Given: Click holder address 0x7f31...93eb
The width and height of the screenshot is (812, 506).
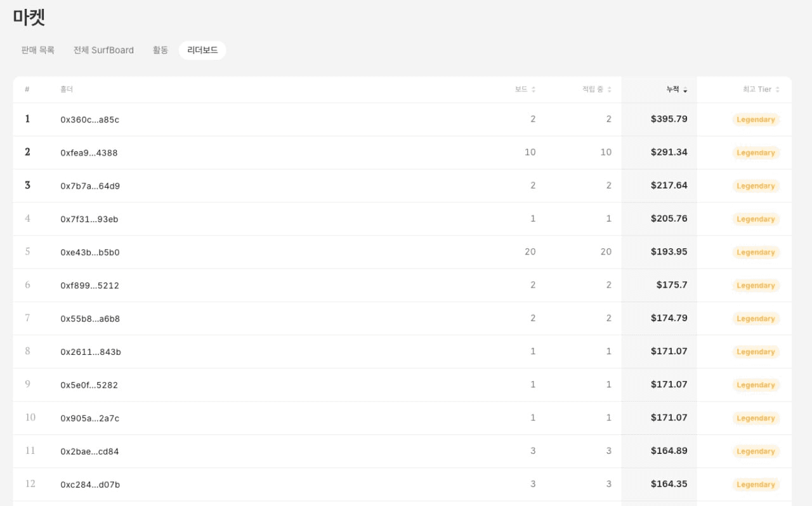Looking at the screenshot, I should (89, 219).
